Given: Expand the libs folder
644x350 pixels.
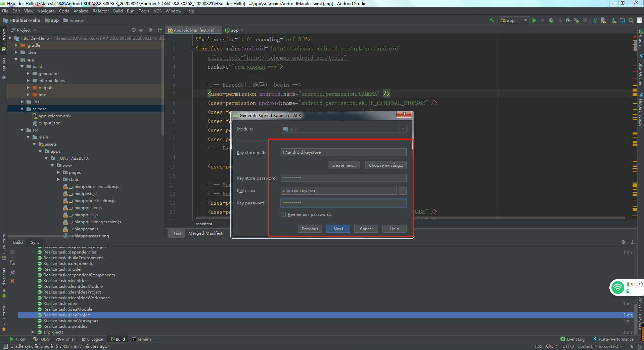Looking at the screenshot, I should (x=22, y=102).
